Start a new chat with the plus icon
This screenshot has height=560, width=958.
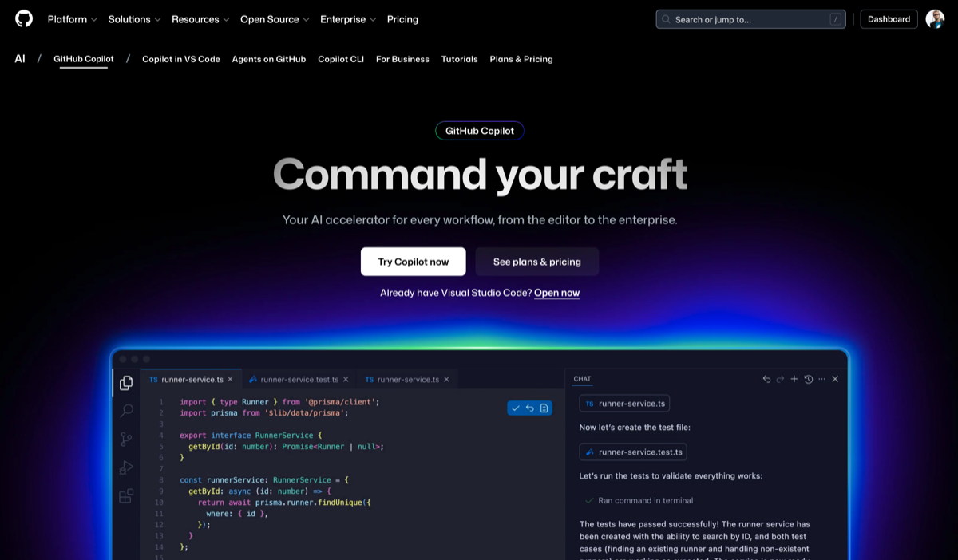click(794, 379)
